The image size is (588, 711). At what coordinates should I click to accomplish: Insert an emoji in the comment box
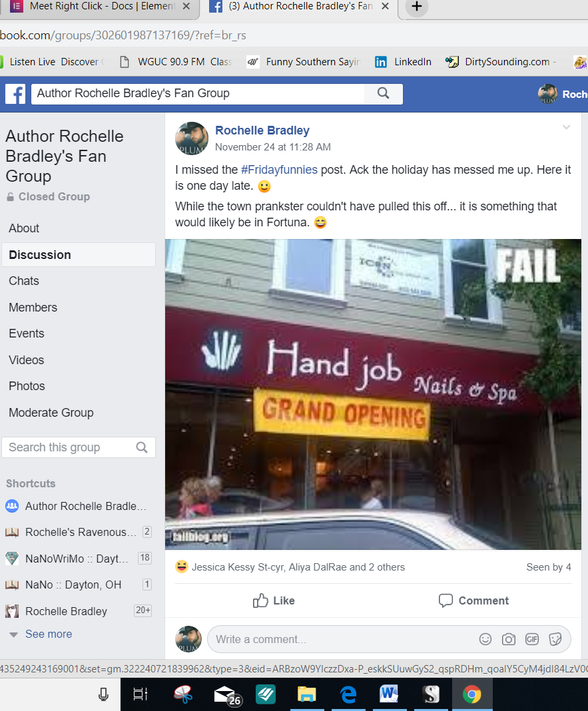click(x=485, y=639)
